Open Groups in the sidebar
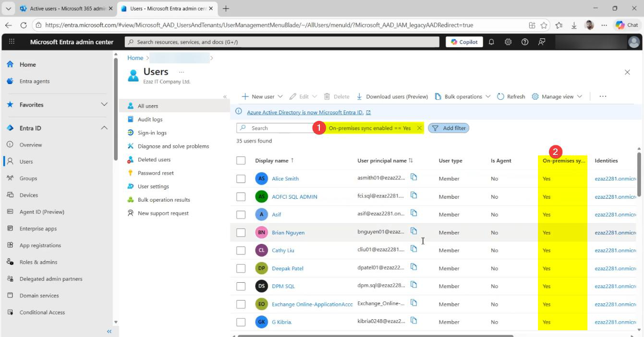 (28, 178)
